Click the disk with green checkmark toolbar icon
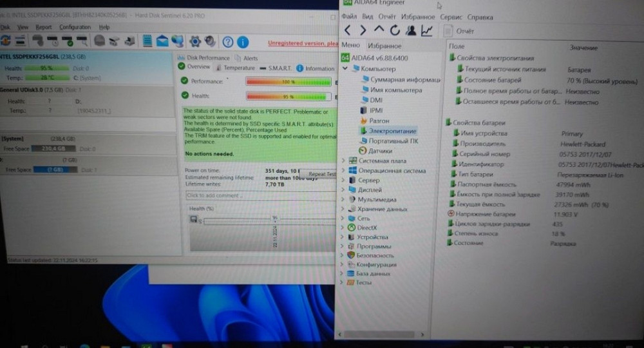Viewport: 644px width, 348px height. tap(68, 41)
